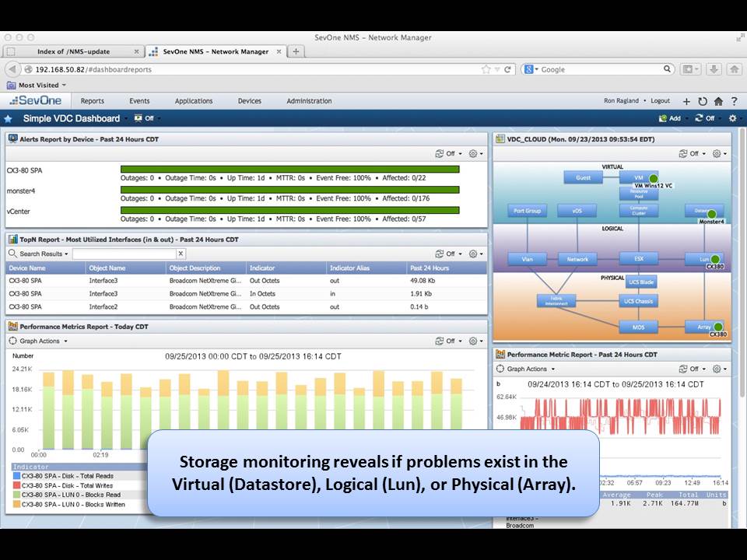The width and height of the screenshot is (747, 560).
Task: Toggle Alerts Report refresh Off
Action: (448, 153)
